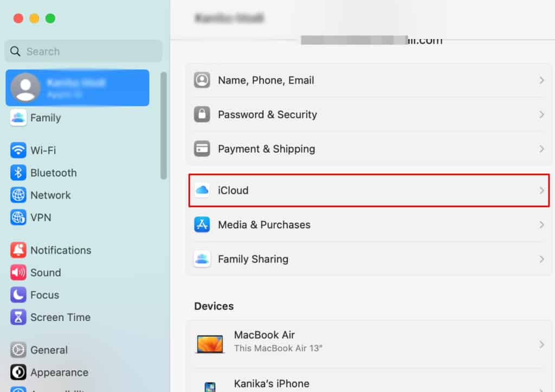The image size is (555, 392).
Task: Open iCloud row chevron
Action: (x=541, y=190)
